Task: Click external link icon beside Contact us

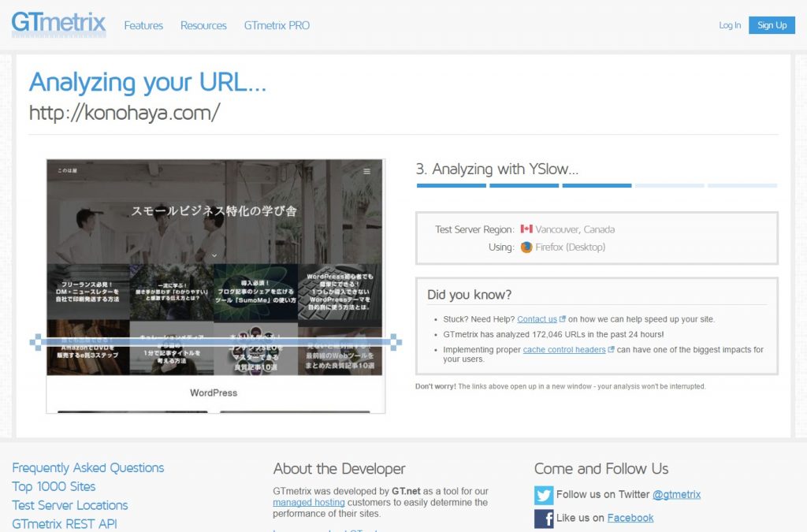Action: tap(563, 319)
